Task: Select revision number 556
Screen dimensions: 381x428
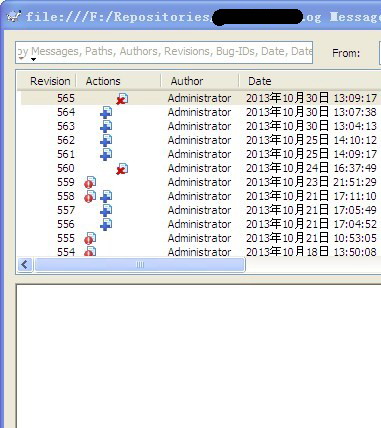Action: point(66,224)
